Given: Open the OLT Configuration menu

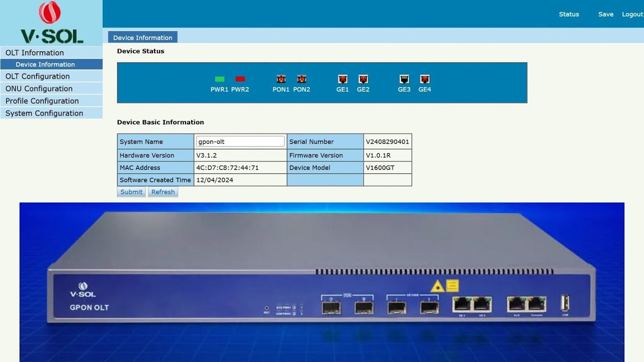Looking at the screenshot, I should point(51,76).
